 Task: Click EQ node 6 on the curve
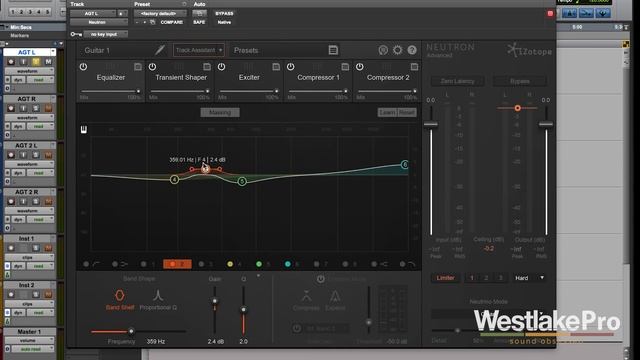click(404, 164)
